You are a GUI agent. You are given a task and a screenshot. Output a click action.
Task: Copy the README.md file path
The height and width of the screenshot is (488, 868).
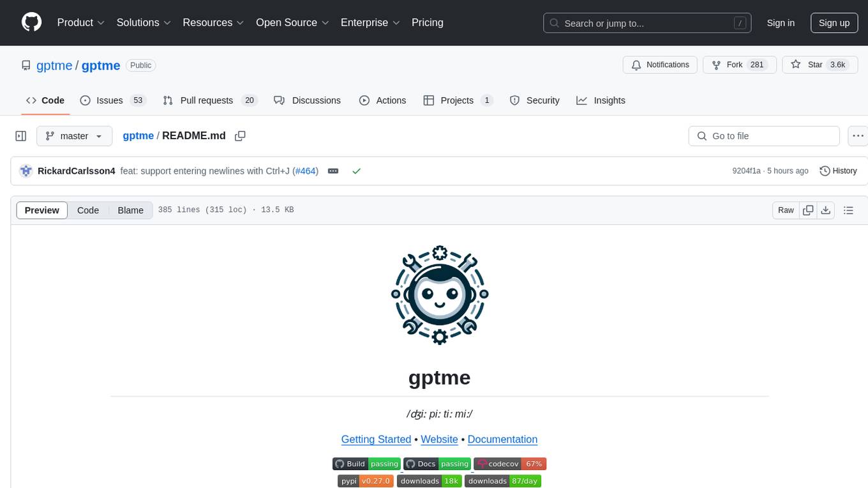(240, 136)
